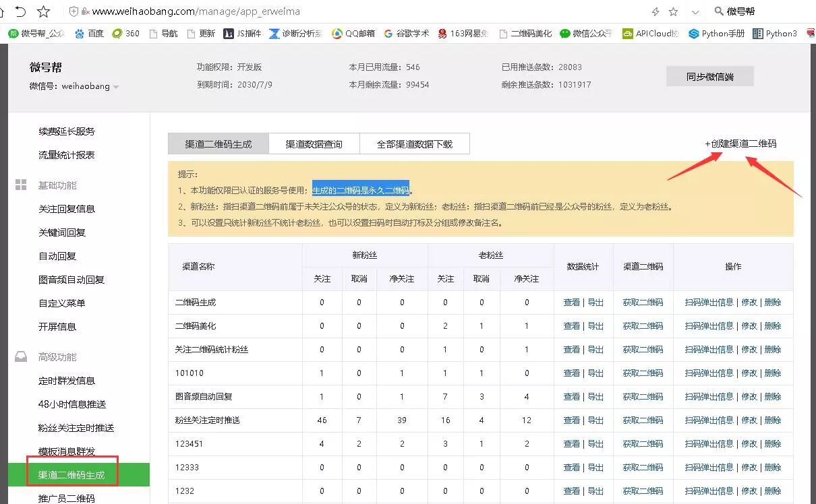The height and width of the screenshot is (504, 816).
Task: Switch to 渠道数据查询 tab
Action: tap(314, 144)
